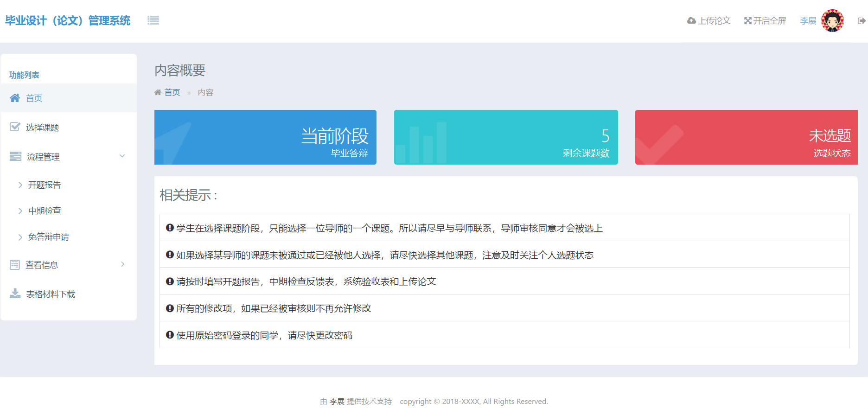Click the tip text 使用原始密码登录的同学，请尽快更改密码
This screenshot has width=868, height=409.
[264, 335]
